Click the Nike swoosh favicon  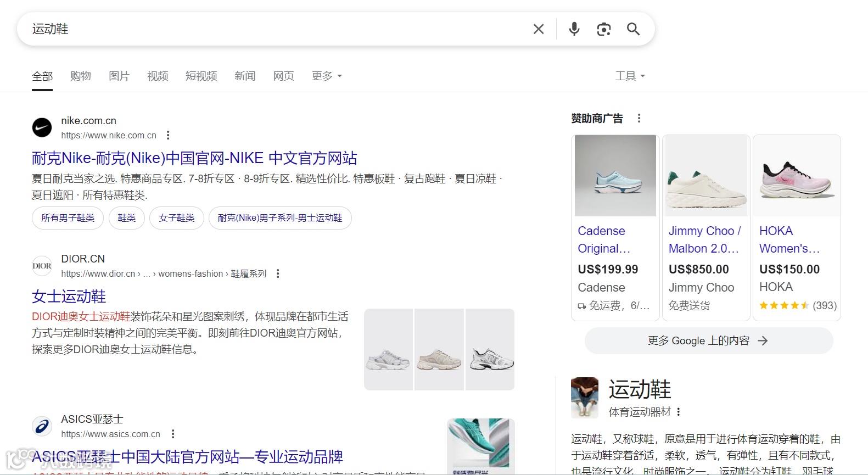[x=42, y=127]
